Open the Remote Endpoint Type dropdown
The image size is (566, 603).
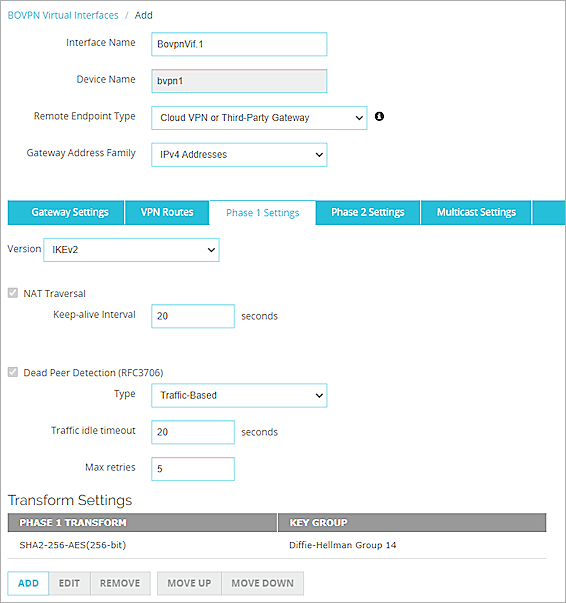pyautogui.click(x=259, y=118)
